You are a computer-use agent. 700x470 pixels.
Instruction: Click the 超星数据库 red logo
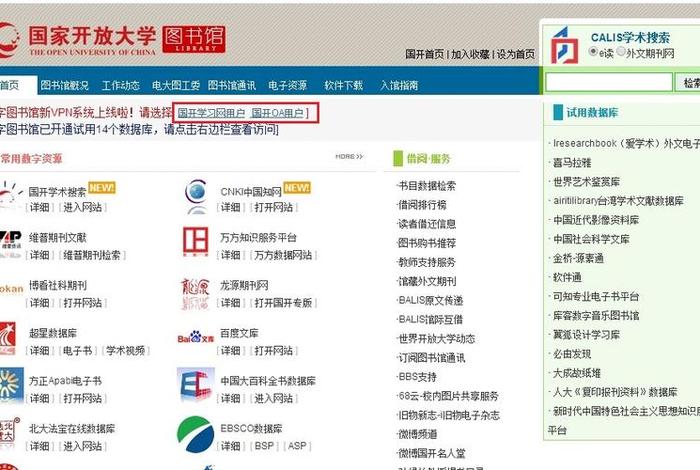click(8, 338)
